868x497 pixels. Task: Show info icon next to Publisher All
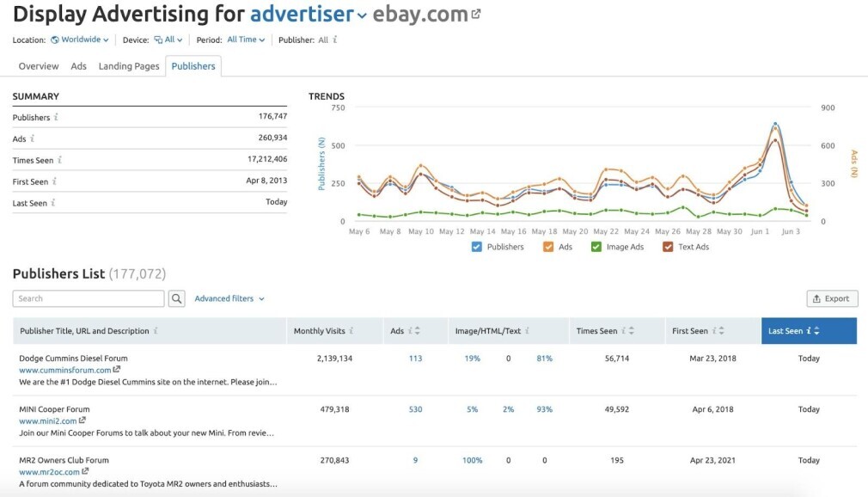(x=335, y=40)
